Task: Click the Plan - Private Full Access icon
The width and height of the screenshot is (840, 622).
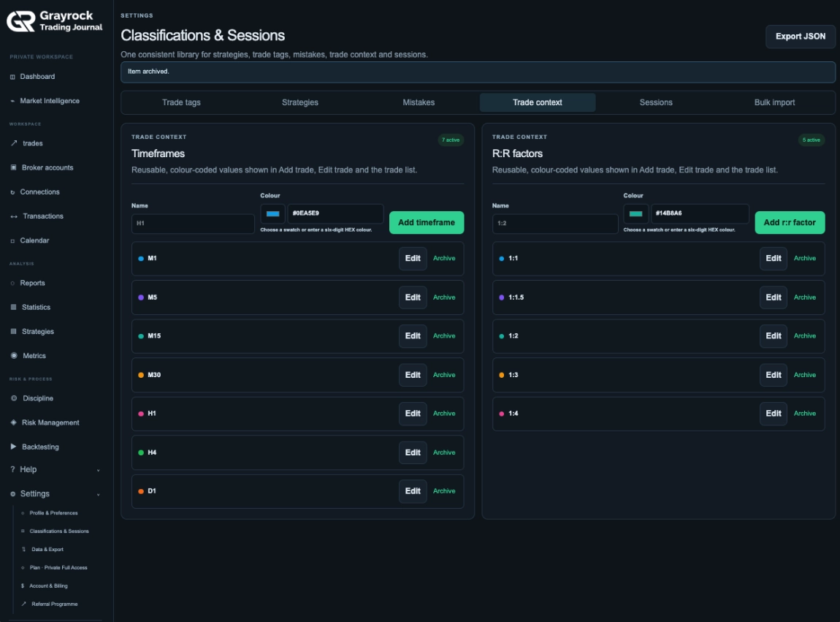Action: (23, 567)
